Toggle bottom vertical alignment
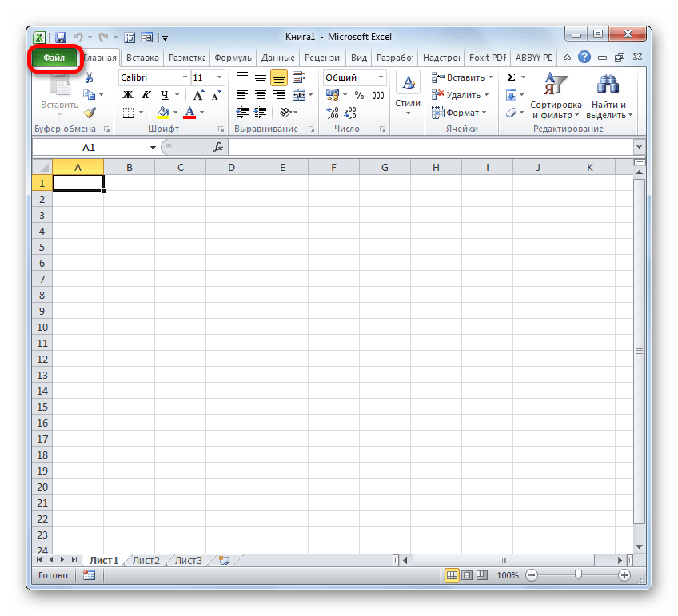Screen dimensions: 678x616 click(279, 77)
